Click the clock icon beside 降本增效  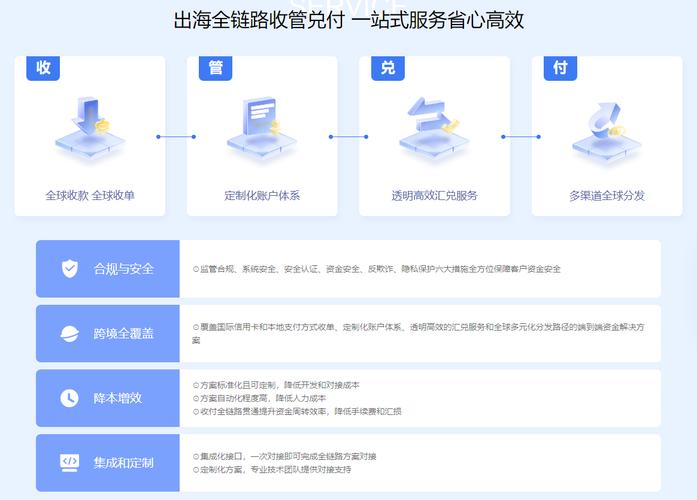pyautogui.click(x=69, y=398)
